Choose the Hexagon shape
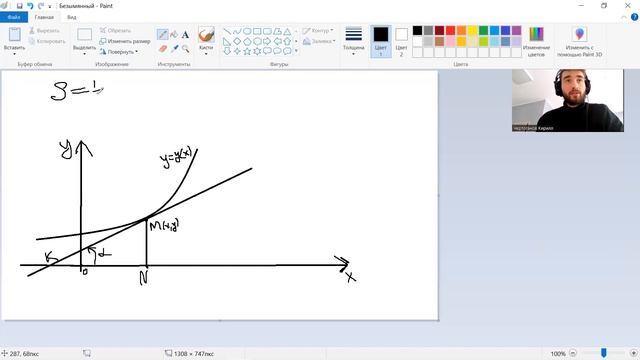Image resolution: width=640 pixels, height=360 pixels. tap(257, 41)
